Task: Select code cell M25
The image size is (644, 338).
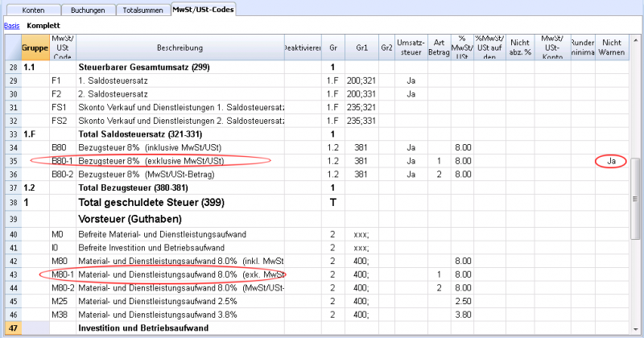Action: [63, 302]
